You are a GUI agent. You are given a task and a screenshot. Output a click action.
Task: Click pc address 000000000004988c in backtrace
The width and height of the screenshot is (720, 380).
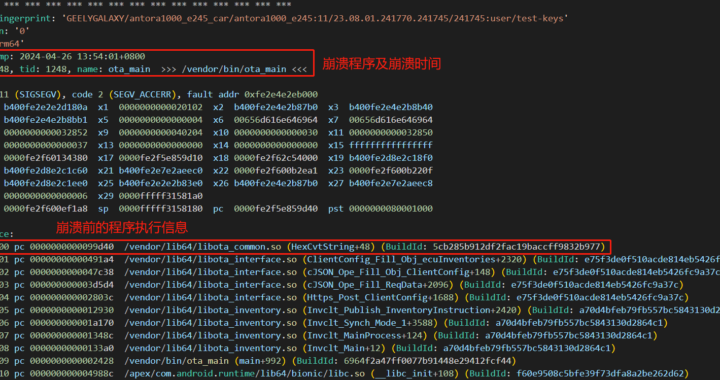[72, 374]
